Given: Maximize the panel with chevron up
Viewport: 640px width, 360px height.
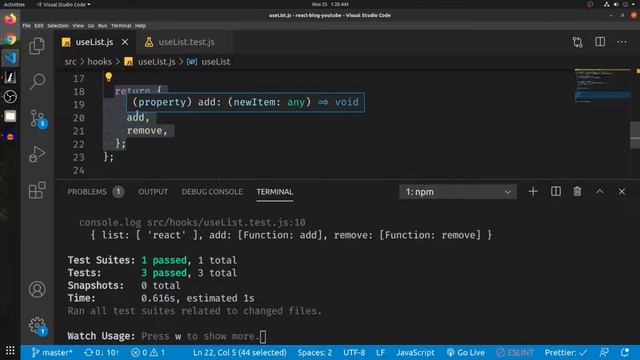Looking at the screenshot, I should [600, 191].
